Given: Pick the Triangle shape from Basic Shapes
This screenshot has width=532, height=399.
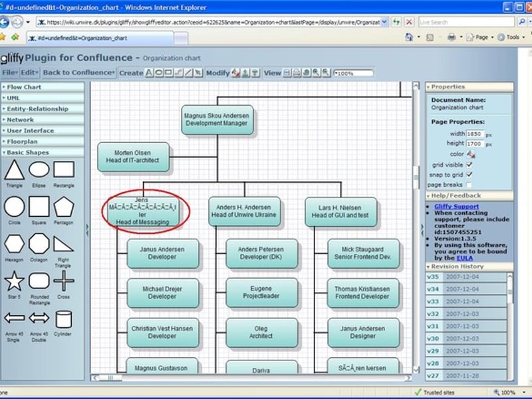Looking at the screenshot, I should pyautogui.click(x=14, y=170).
